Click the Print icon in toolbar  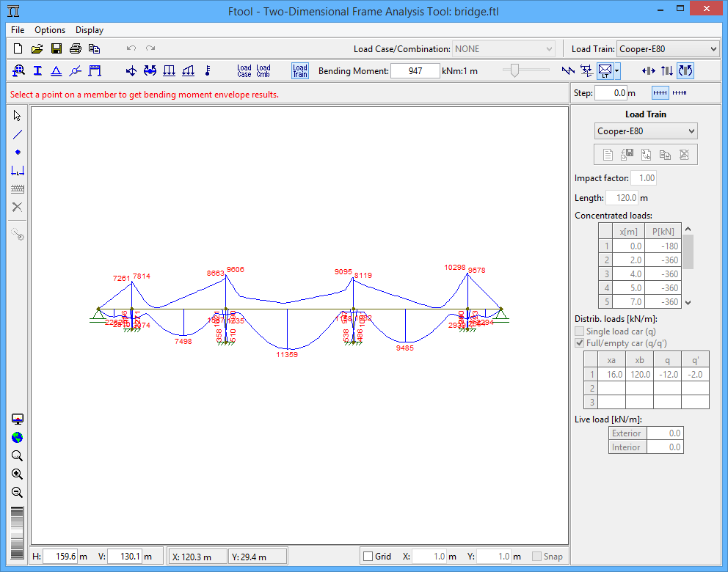tap(75, 49)
